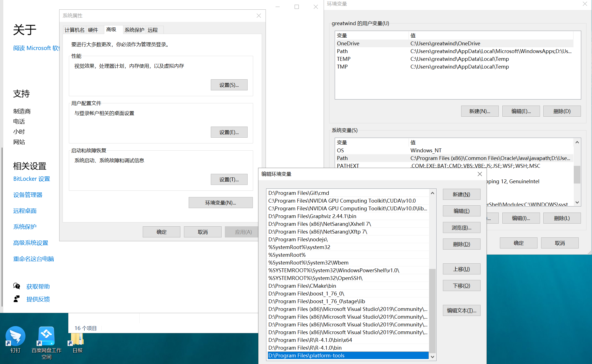592x364 pixels.
Task: Open the 阅读 Microsoft 软件 link
Action: [36, 48]
